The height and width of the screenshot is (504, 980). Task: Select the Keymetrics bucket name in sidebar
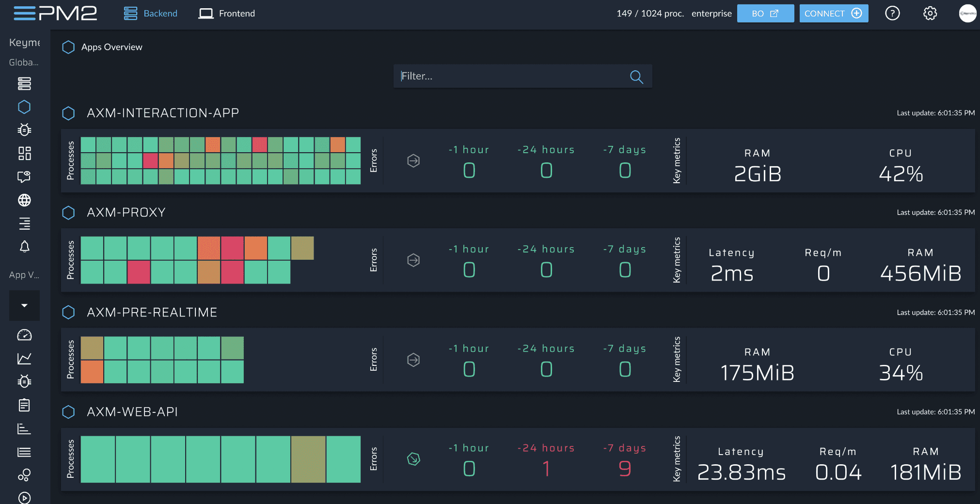24,43
